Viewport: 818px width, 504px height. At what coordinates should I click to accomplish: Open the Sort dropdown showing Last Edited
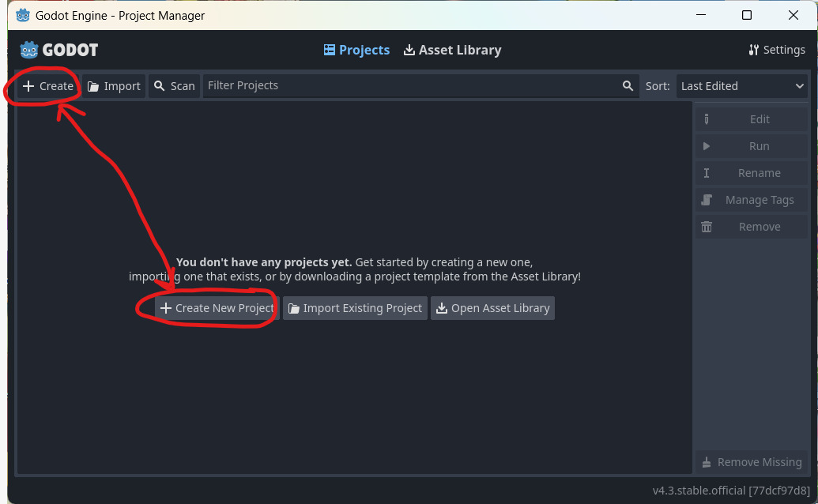pos(741,86)
